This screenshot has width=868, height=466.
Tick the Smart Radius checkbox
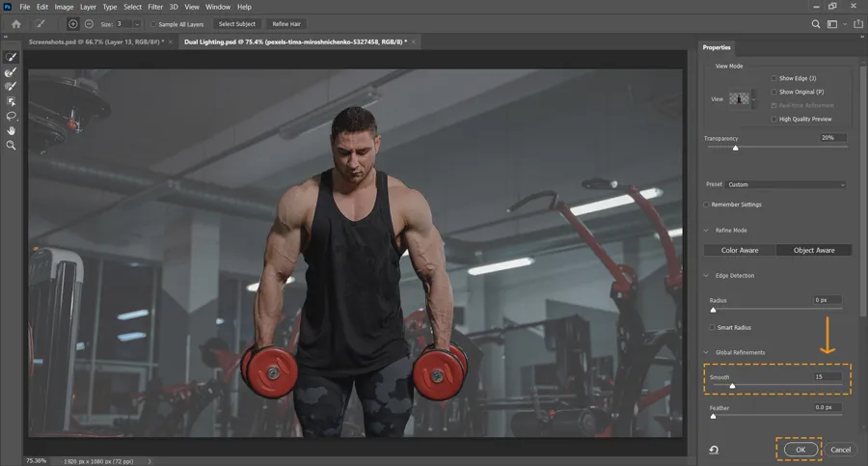click(712, 328)
